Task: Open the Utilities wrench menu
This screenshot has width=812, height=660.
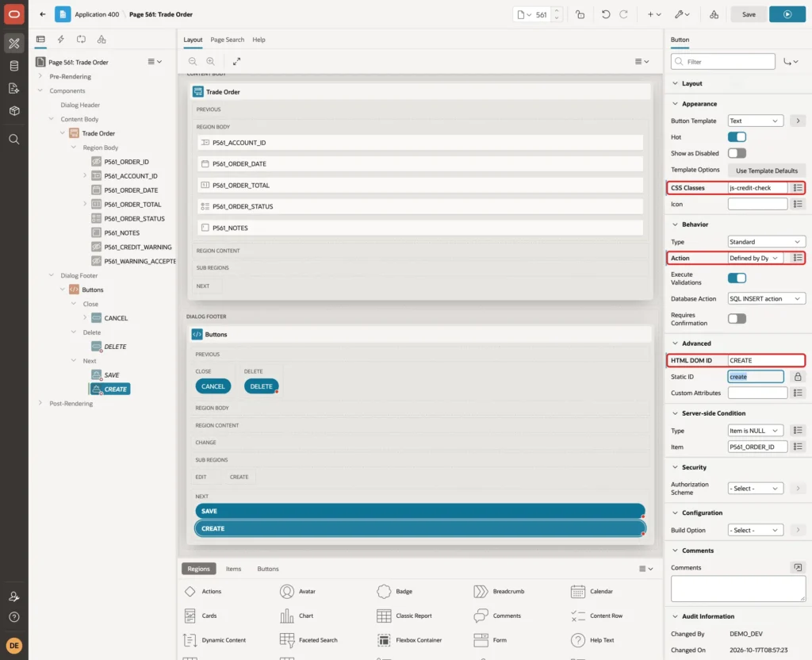Action: [x=681, y=14]
